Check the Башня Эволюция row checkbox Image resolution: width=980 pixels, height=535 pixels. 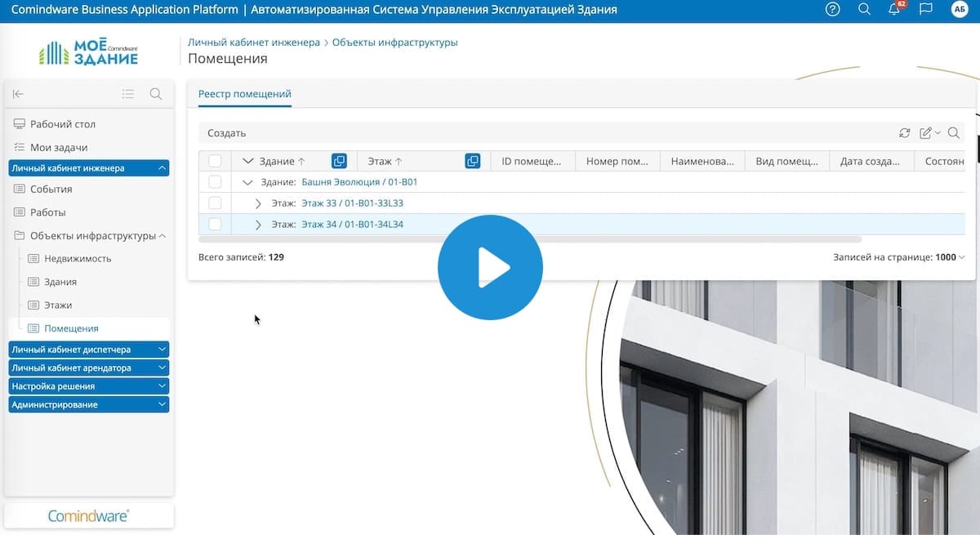215,181
